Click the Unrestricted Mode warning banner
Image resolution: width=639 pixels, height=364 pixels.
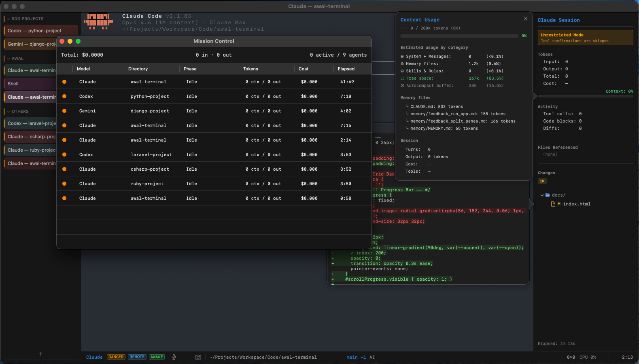[x=585, y=38]
